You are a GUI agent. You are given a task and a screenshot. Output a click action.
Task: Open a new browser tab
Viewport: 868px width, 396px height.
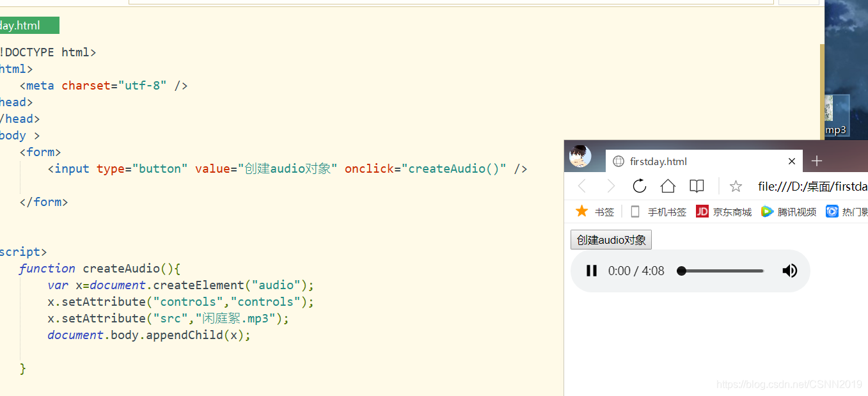point(816,161)
